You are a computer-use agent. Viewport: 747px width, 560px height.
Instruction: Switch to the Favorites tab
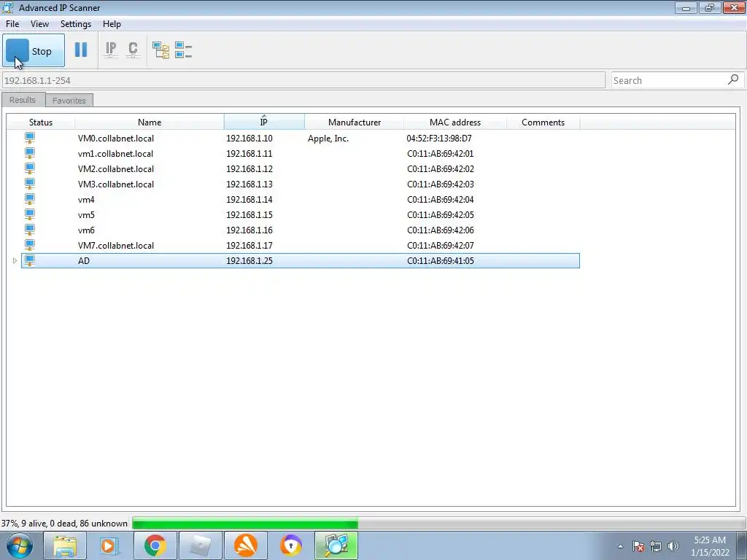69,101
